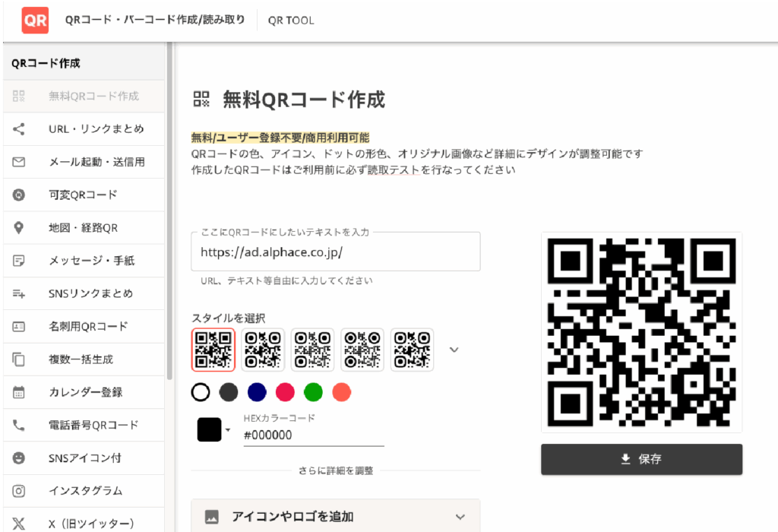778x532 pixels.
Task: Select the third QR style option
Action: pos(313,350)
